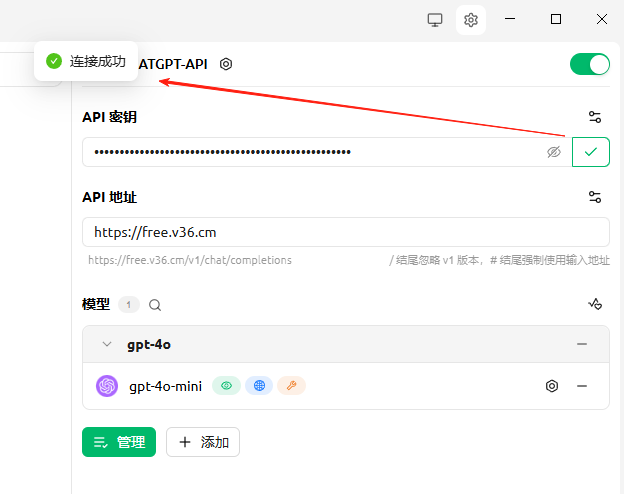Click the web globe tag on gpt-4o-mini
The height and width of the screenshot is (494, 624).
coord(259,386)
